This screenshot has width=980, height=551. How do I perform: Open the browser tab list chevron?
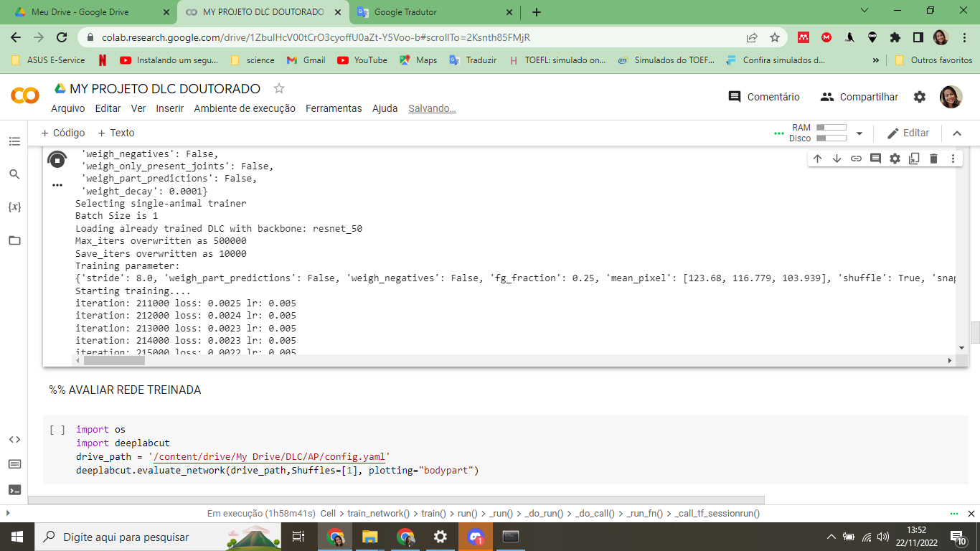pyautogui.click(x=863, y=11)
